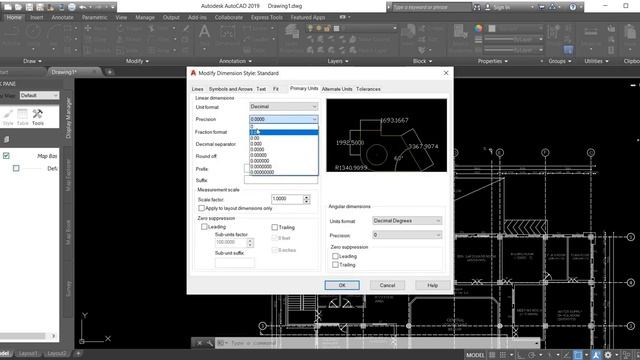Check Trailing under linear Zero suppression
The width and height of the screenshot is (640, 360).
pos(275,227)
